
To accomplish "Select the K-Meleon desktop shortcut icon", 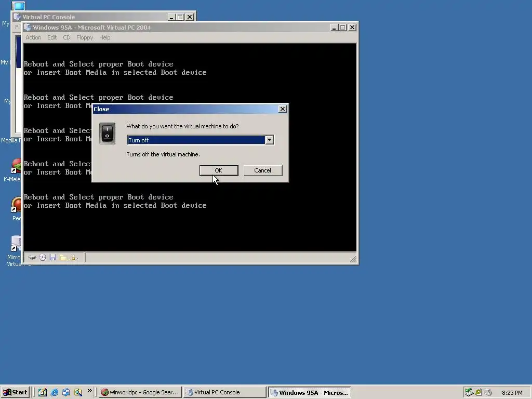I will click(16, 166).
